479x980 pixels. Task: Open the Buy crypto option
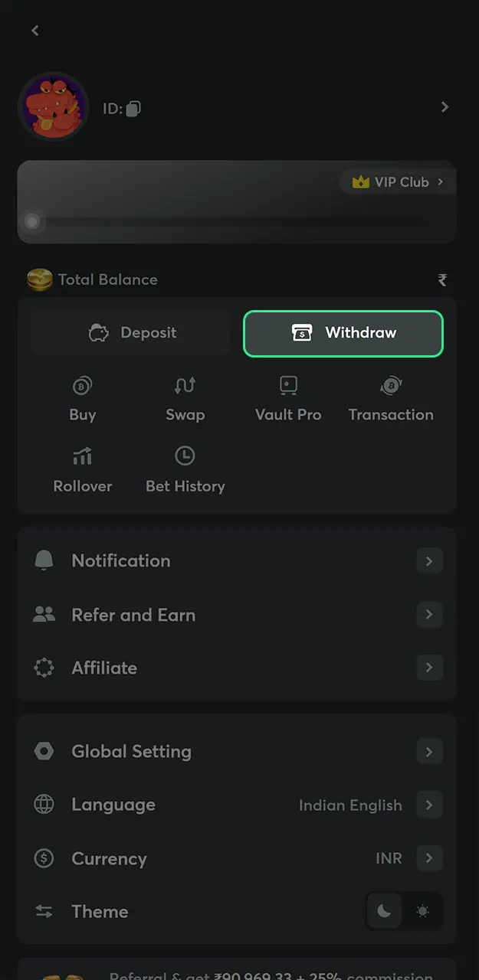pyautogui.click(x=83, y=399)
